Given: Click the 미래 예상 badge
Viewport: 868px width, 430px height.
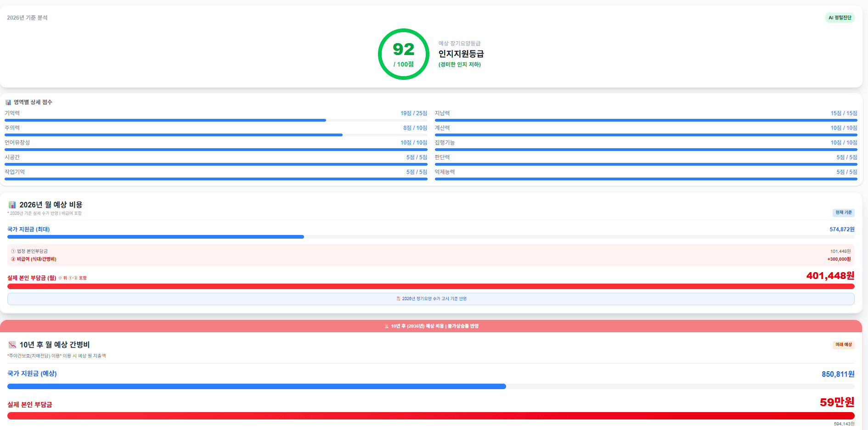Looking at the screenshot, I should [x=843, y=345].
